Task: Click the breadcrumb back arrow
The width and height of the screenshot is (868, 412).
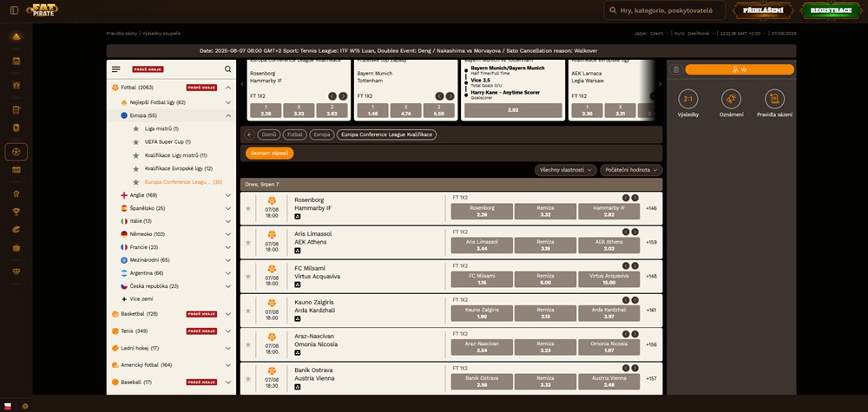Action: click(249, 134)
